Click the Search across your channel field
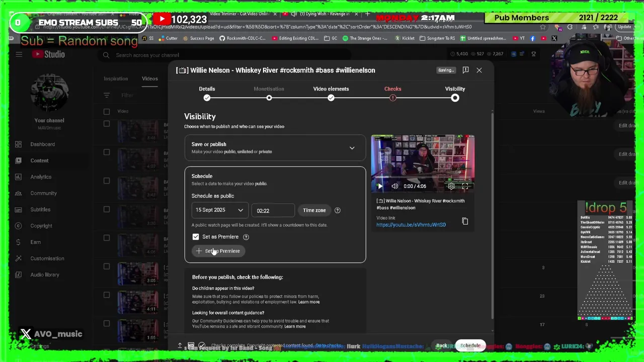 click(x=226, y=55)
